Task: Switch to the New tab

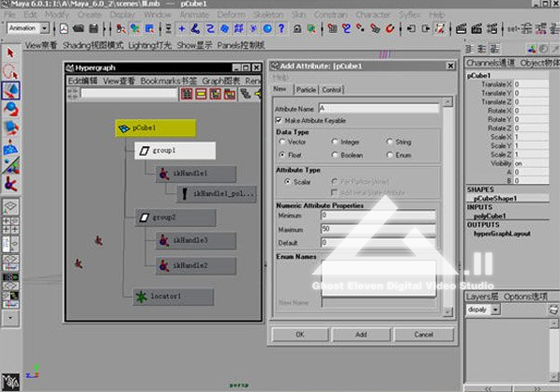Action: [280, 89]
